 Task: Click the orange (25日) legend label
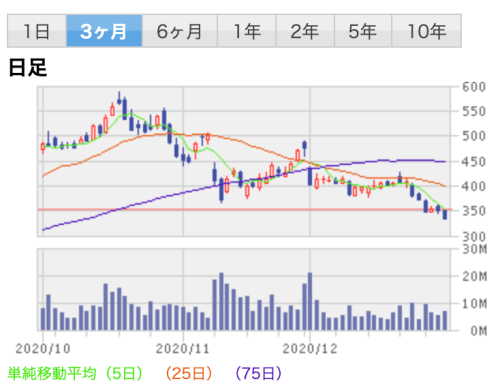pyautogui.click(x=189, y=373)
